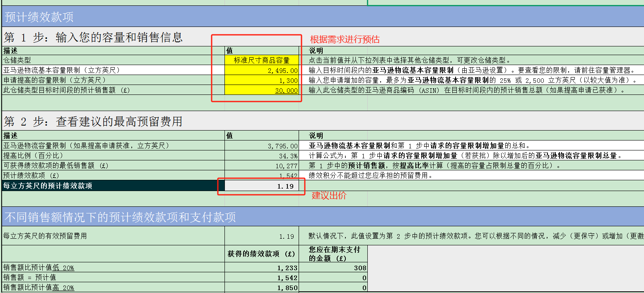
Task: Select the 2,495.00 base capacity limit cell
Action: tap(261, 70)
